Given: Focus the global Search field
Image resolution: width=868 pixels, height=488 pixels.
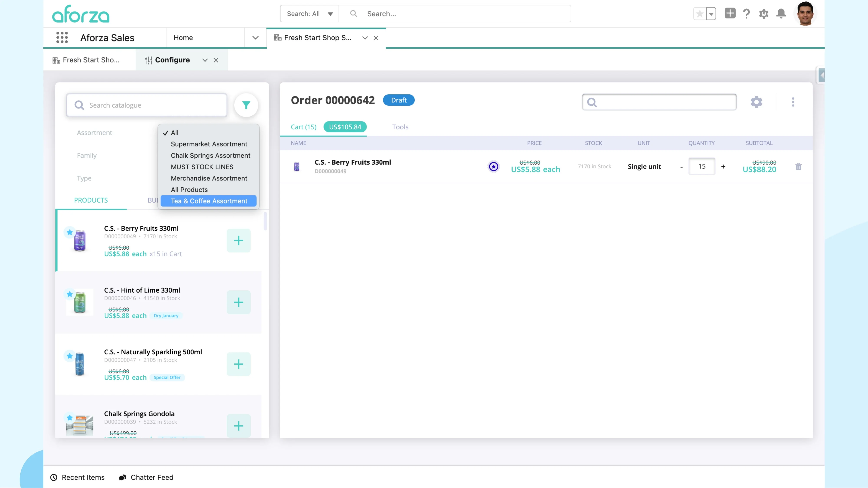Looking at the screenshot, I should (x=455, y=14).
